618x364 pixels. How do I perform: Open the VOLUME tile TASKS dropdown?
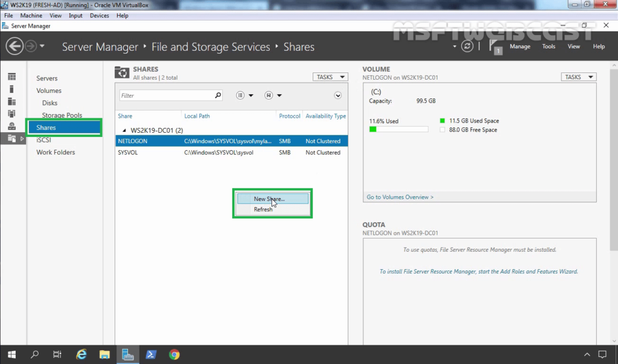click(x=579, y=77)
